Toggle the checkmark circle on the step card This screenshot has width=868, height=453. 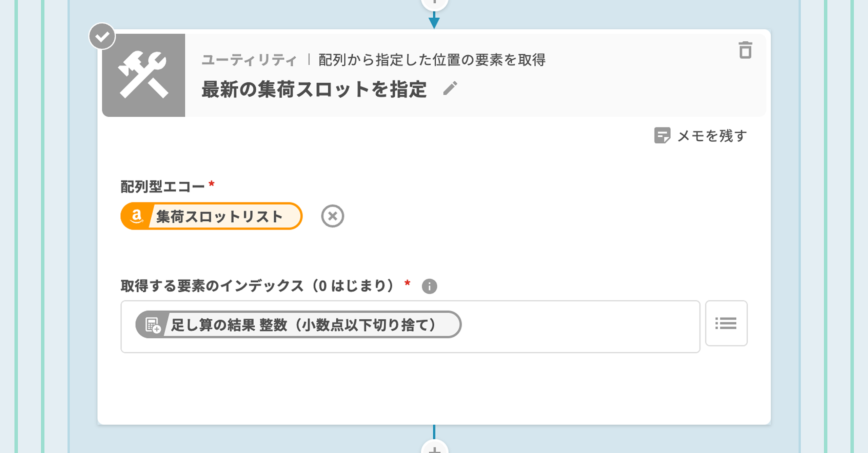[102, 36]
